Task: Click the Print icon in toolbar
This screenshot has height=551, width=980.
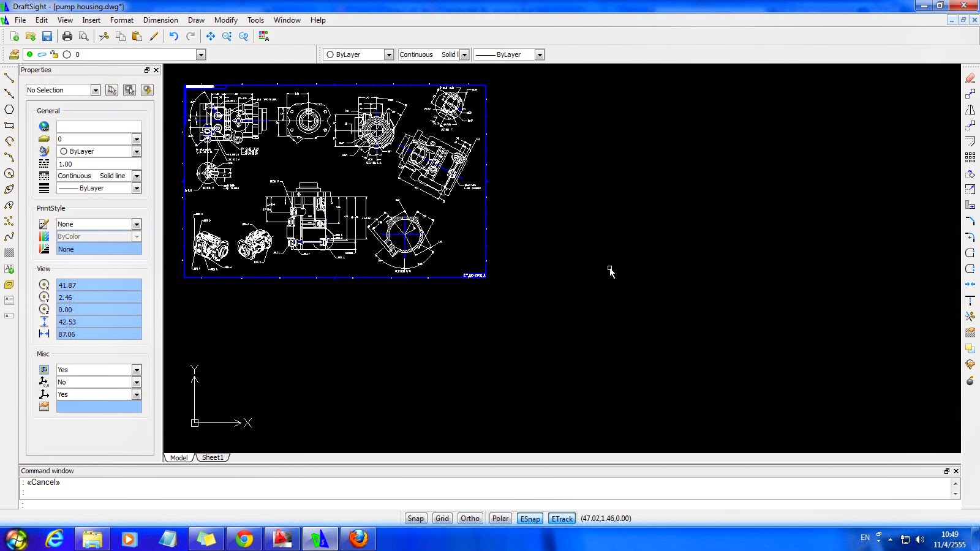Action: (x=67, y=37)
